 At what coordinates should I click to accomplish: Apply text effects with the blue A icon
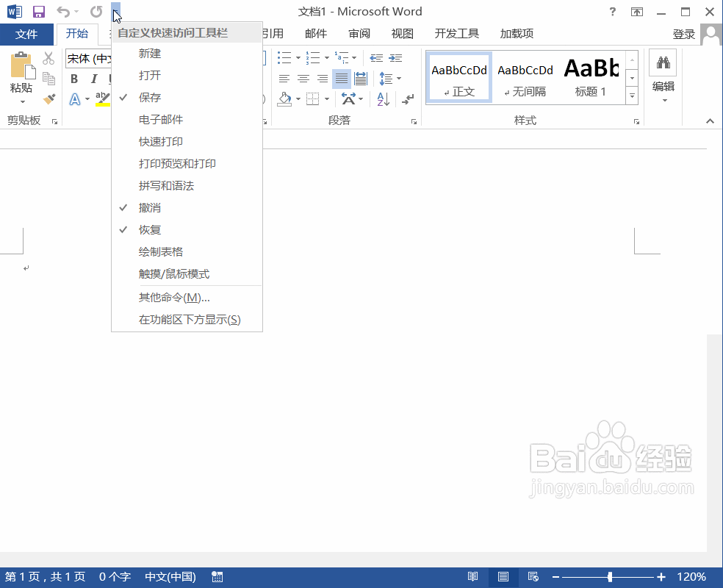click(75, 99)
